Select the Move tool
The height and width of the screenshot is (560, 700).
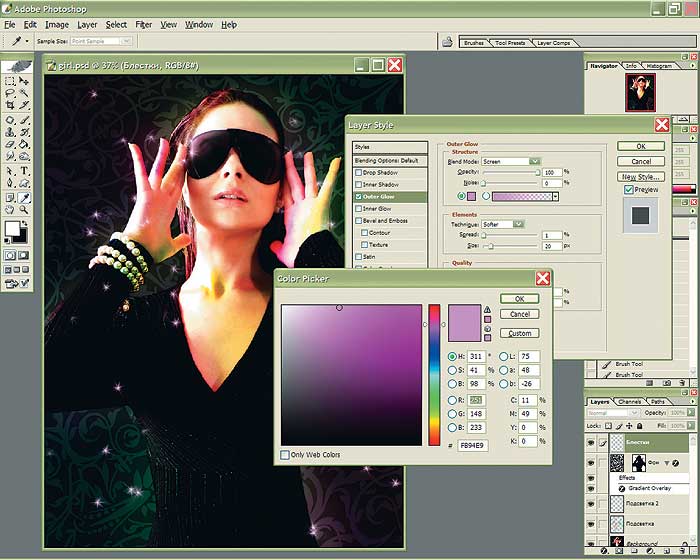point(24,81)
